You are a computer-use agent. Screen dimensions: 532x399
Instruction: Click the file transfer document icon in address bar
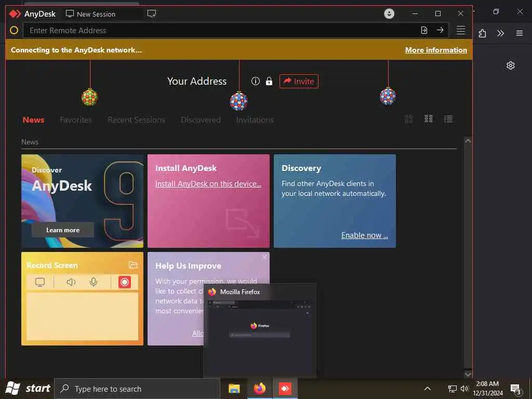tap(424, 30)
